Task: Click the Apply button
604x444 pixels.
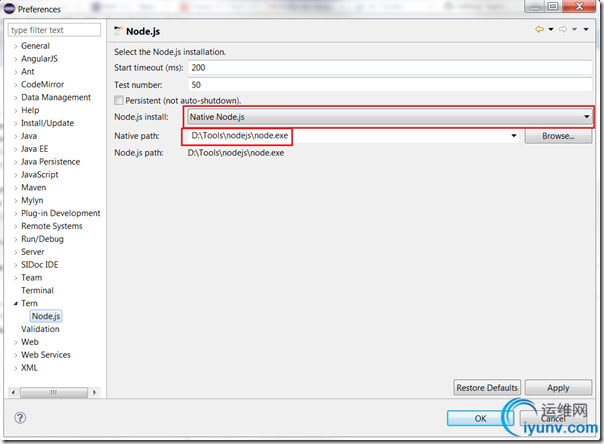Action: pyautogui.click(x=558, y=387)
